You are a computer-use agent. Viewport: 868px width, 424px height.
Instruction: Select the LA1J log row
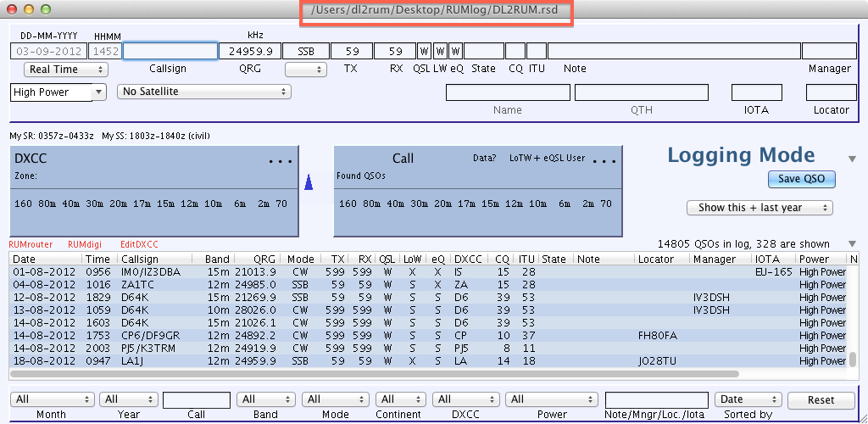[x=428, y=361]
